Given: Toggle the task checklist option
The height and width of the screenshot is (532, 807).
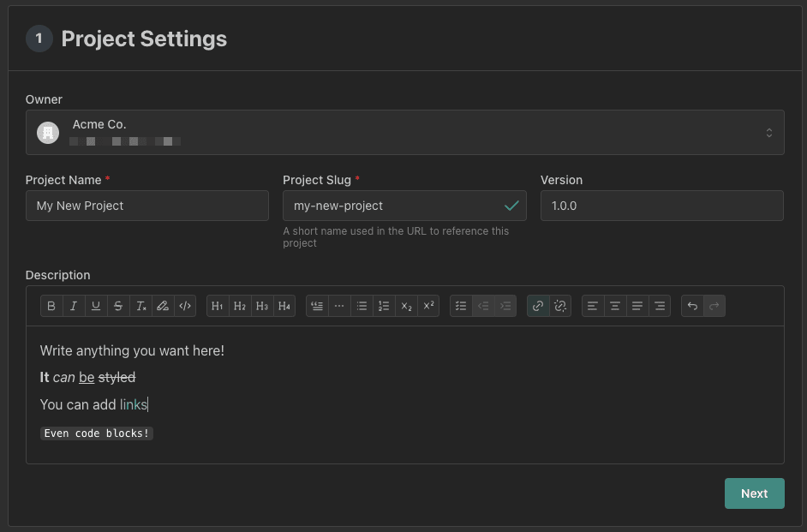Looking at the screenshot, I should click(x=461, y=306).
